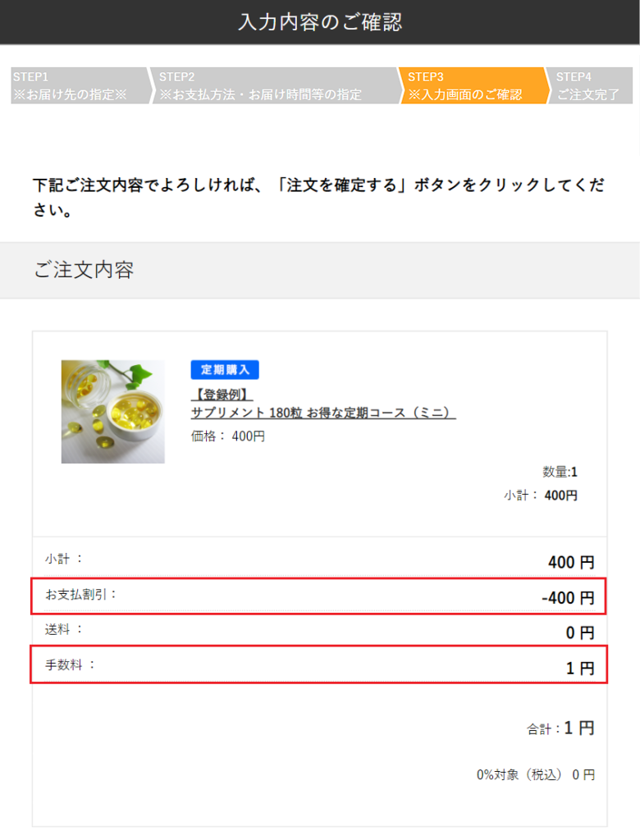640x840 pixels.
Task: Click the お支払割引 label
Action: pyautogui.click(x=81, y=593)
